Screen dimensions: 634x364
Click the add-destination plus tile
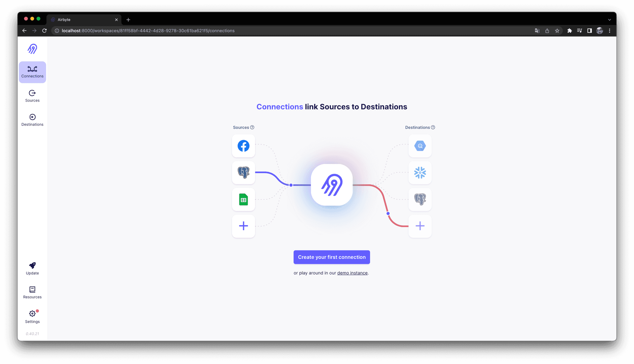click(420, 226)
